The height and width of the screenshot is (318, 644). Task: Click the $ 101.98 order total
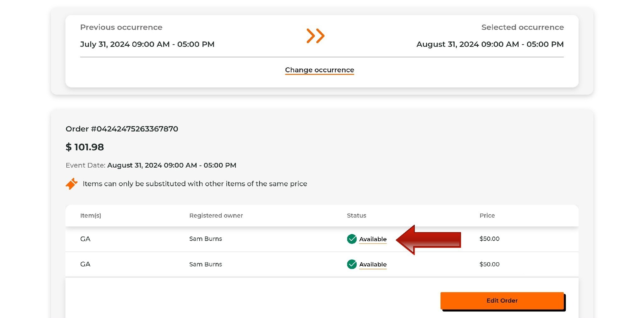coord(85,147)
